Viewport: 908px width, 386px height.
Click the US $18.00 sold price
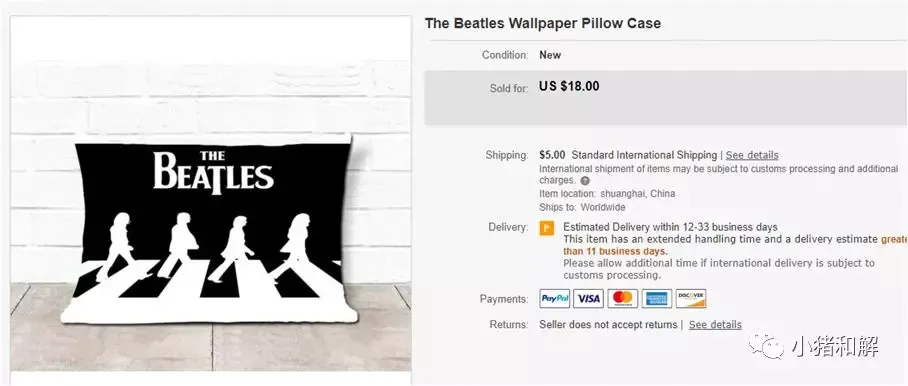tap(569, 86)
